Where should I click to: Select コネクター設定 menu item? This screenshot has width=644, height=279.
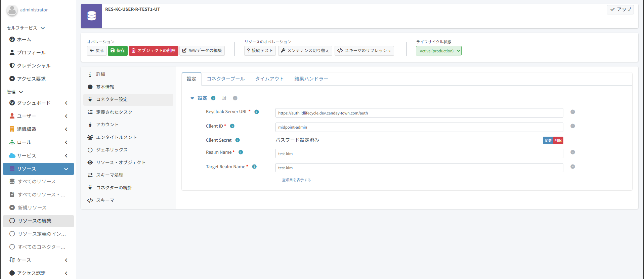(128, 99)
